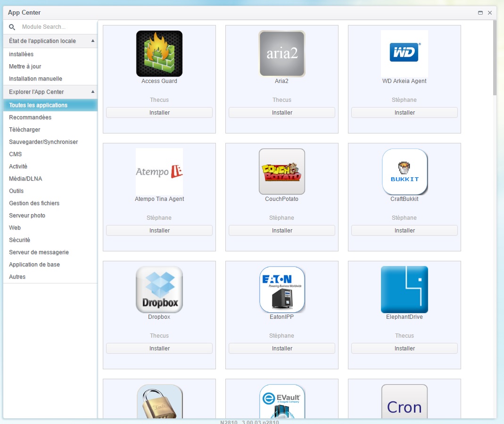Collapse the État de l'application locale section
The image size is (504, 424).
click(92, 41)
